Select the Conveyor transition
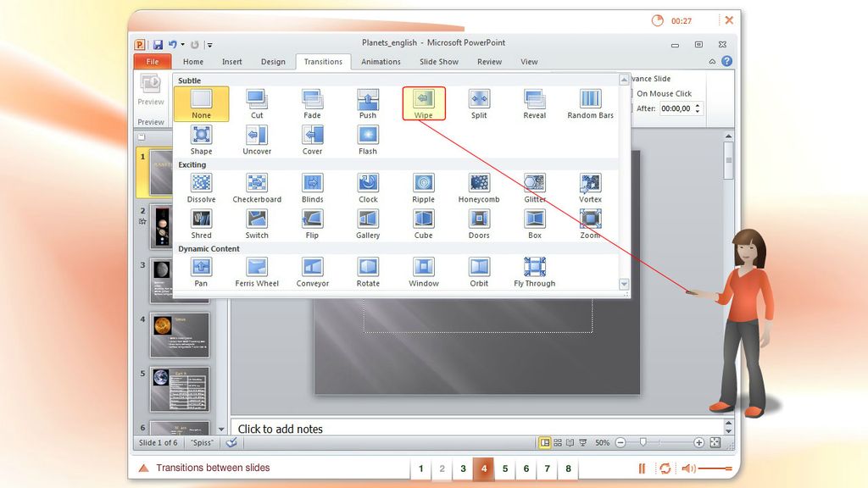Image resolution: width=868 pixels, height=488 pixels. pos(312,272)
